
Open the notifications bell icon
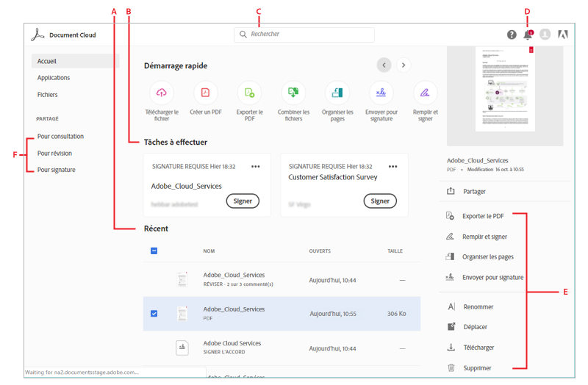528,35
